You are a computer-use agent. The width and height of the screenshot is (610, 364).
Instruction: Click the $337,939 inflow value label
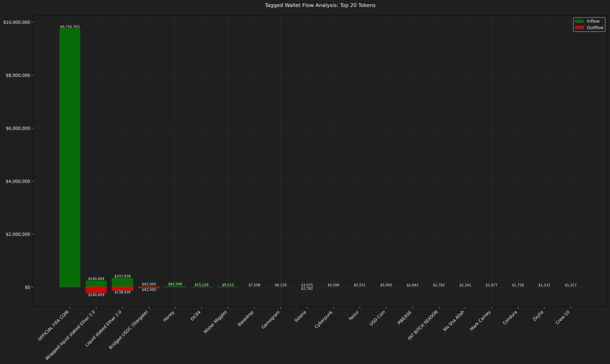click(123, 276)
